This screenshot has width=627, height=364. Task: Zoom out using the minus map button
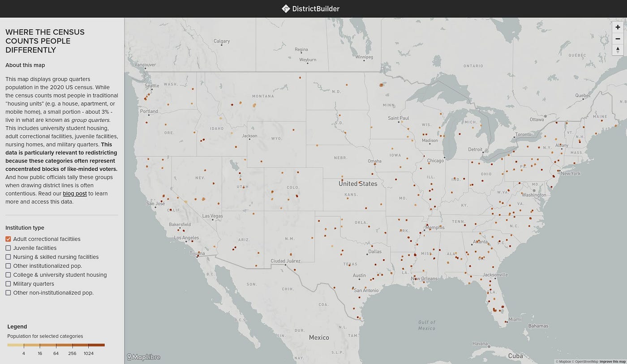coord(618,39)
